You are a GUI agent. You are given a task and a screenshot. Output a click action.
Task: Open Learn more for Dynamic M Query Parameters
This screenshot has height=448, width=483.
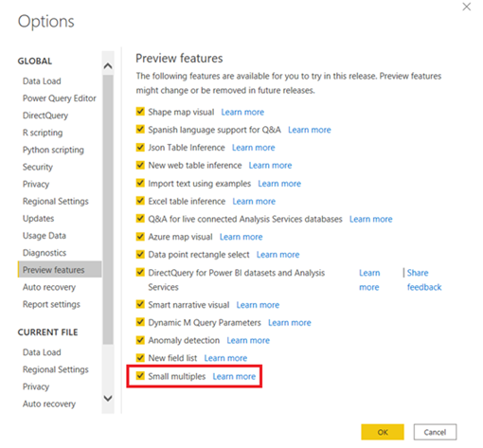[290, 323]
